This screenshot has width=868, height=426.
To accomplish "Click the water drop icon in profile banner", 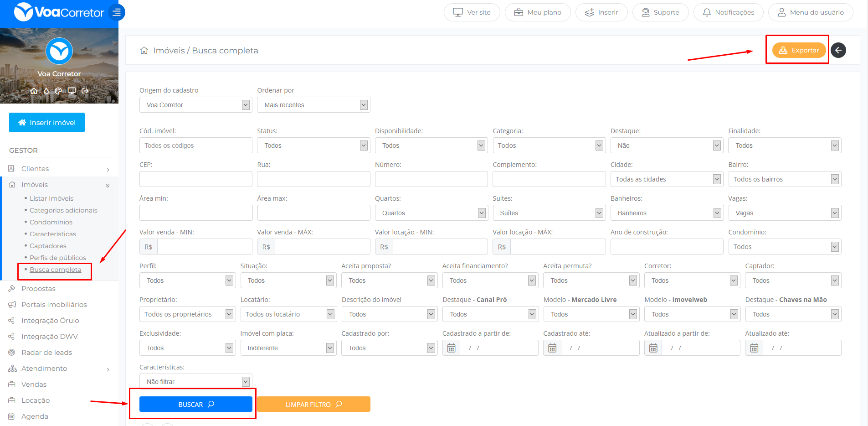I will (x=46, y=91).
